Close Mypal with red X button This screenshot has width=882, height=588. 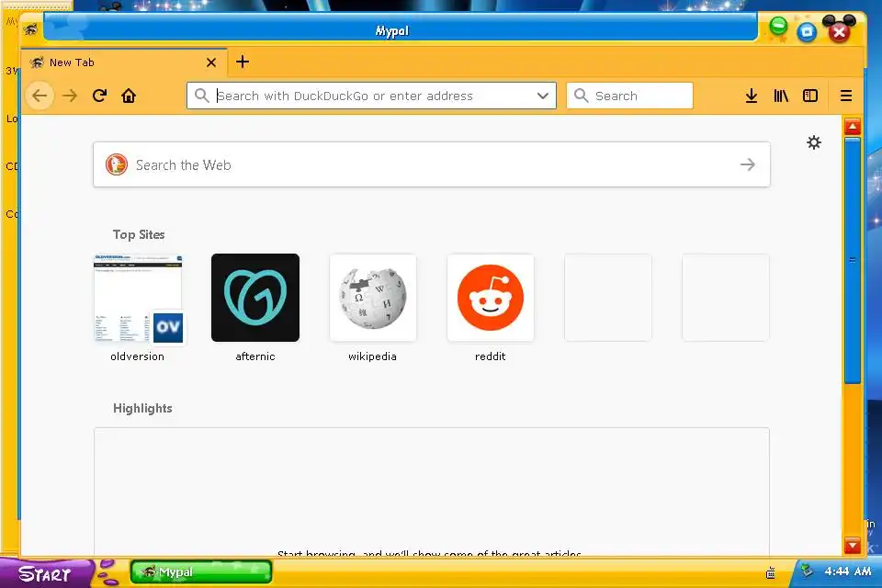click(x=839, y=32)
